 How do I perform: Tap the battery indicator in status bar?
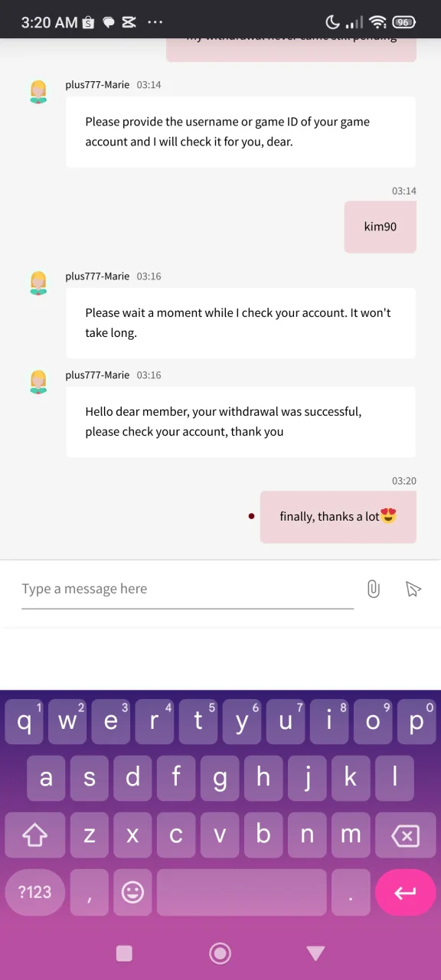pos(403,22)
